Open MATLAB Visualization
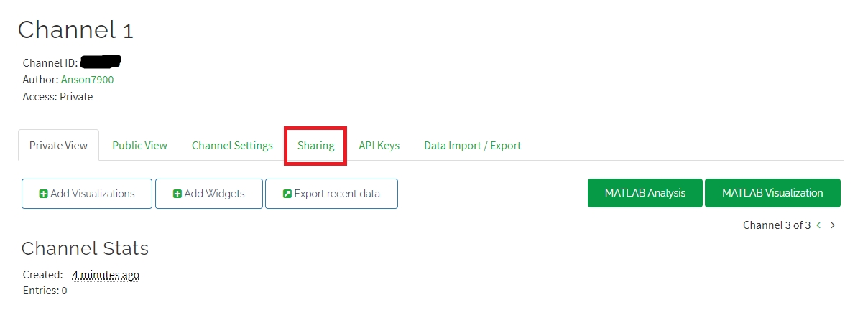Image resolution: width=868 pixels, height=310 pixels. (772, 193)
